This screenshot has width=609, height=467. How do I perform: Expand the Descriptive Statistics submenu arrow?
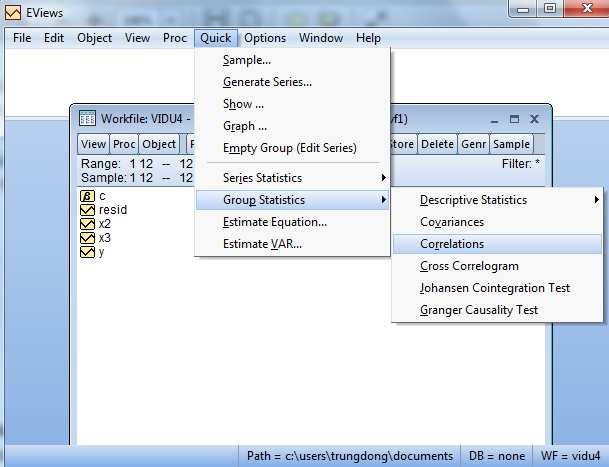tap(597, 200)
